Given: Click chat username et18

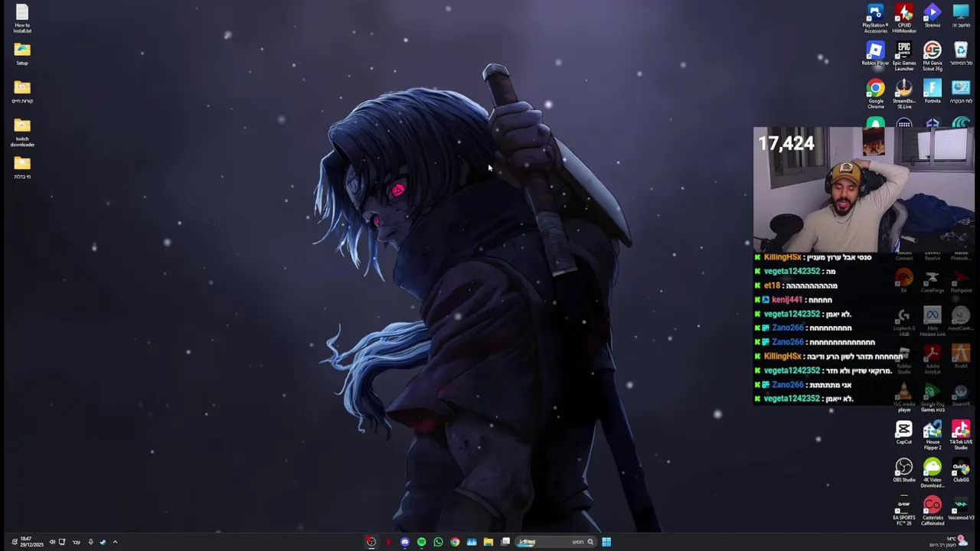Looking at the screenshot, I should point(772,285).
